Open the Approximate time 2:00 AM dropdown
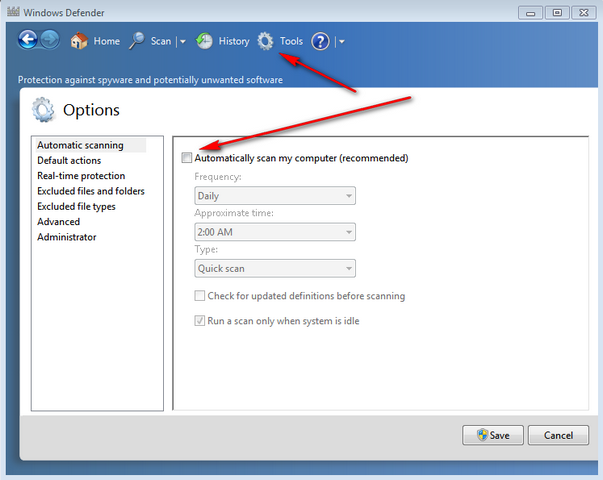The height and width of the screenshot is (480, 603). coord(275,232)
